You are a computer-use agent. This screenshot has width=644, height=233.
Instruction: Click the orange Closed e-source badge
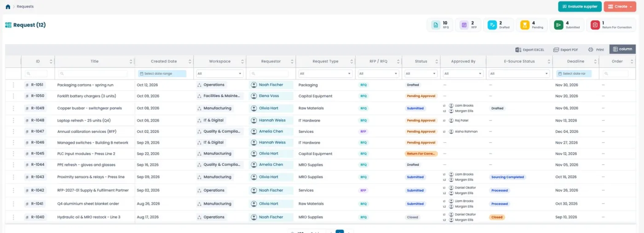pyautogui.click(x=497, y=217)
